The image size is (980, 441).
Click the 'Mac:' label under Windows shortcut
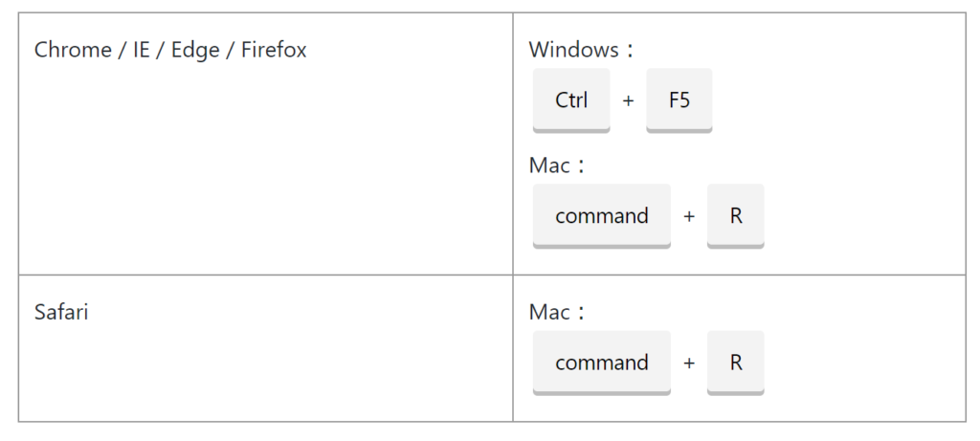coord(556,165)
